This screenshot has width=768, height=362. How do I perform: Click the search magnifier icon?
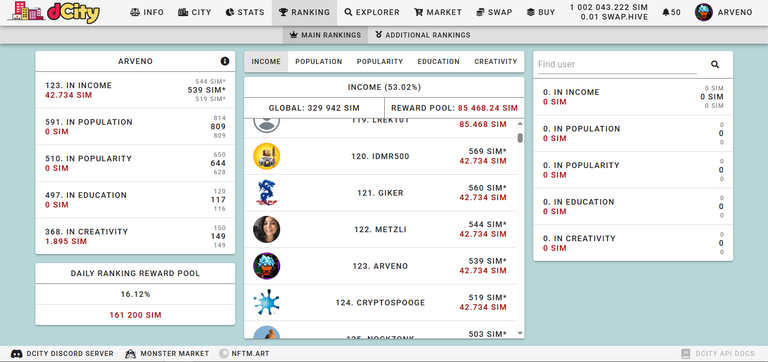coord(715,64)
